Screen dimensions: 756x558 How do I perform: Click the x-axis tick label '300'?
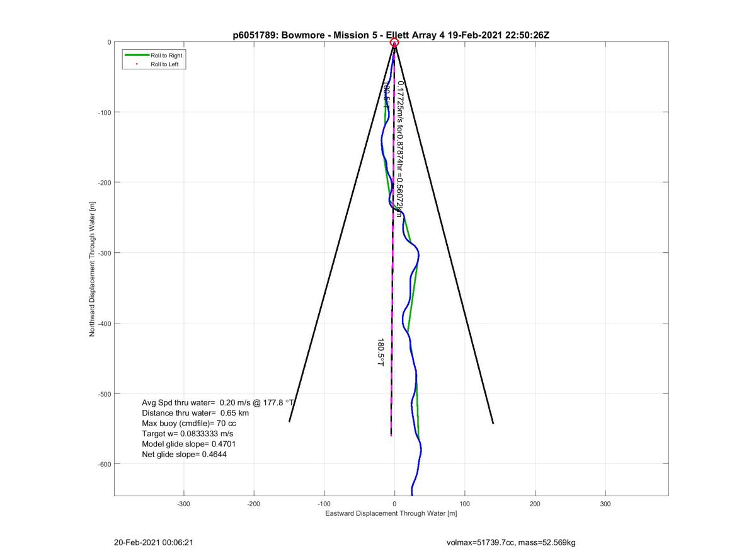(x=605, y=504)
